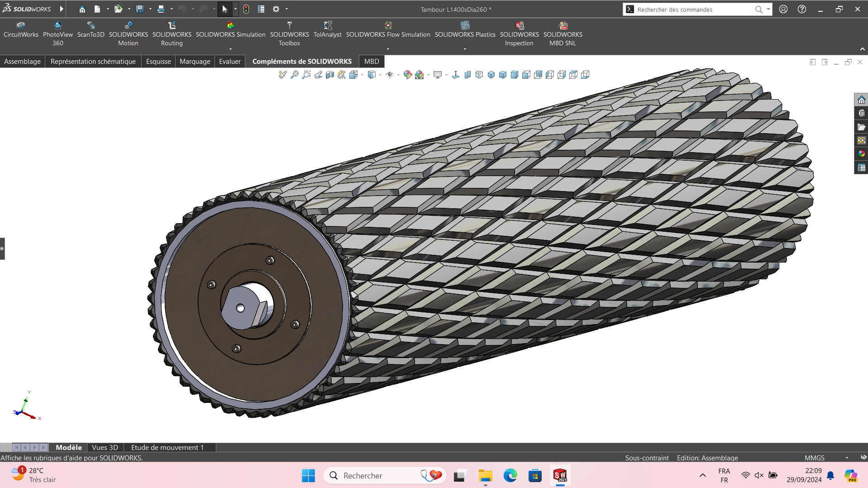868x488 pixels.
Task: Switch to the Evaluer tab
Action: click(x=230, y=62)
